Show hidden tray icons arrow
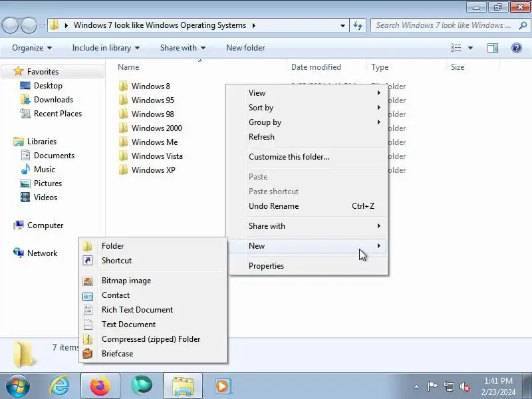This screenshot has height=399, width=532. pos(416,386)
